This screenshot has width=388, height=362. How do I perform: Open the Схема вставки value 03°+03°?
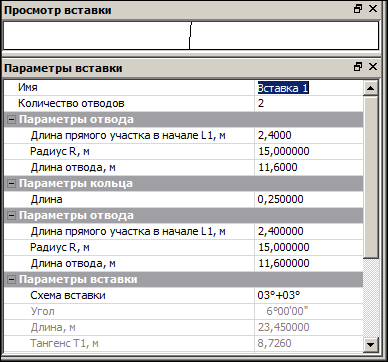309,295
